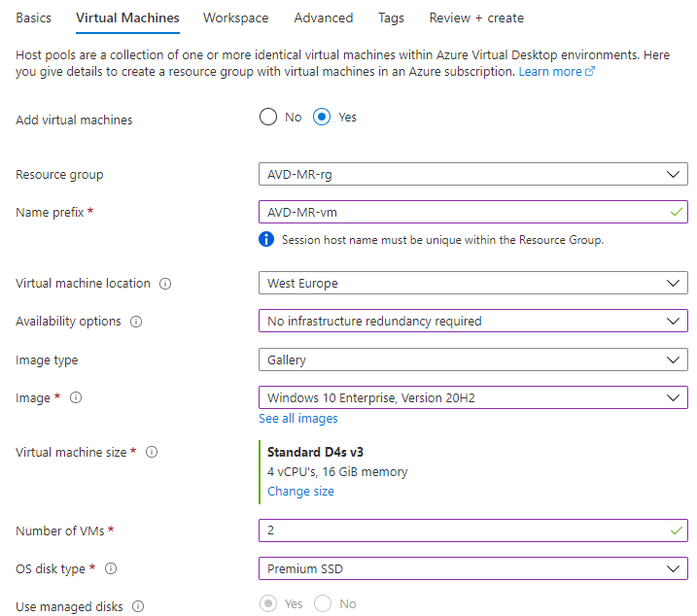Click info icon beside Availability options
The height and width of the screenshot is (616, 697).
(136, 322)
